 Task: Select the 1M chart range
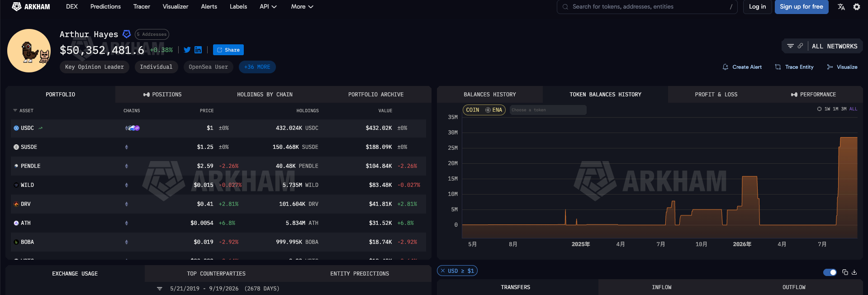[x=835, y=109]
